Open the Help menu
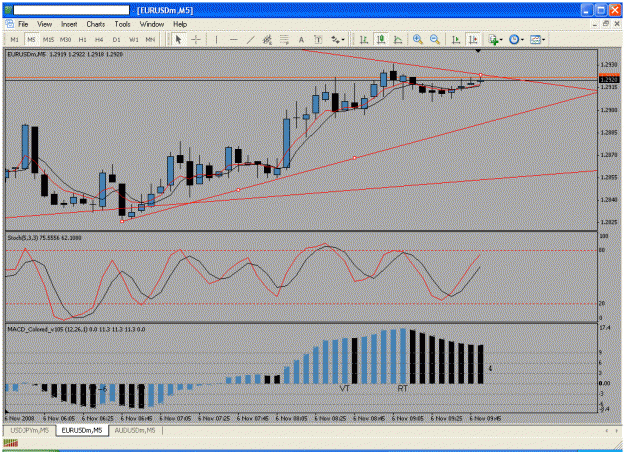Viewport: 625px width, 452px height. pos(180,24)
